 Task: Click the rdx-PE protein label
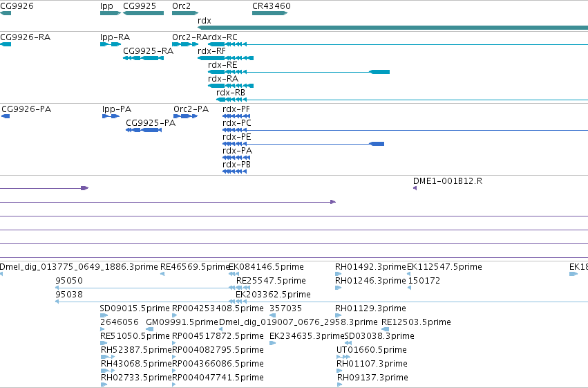click(x=236, y=137)
